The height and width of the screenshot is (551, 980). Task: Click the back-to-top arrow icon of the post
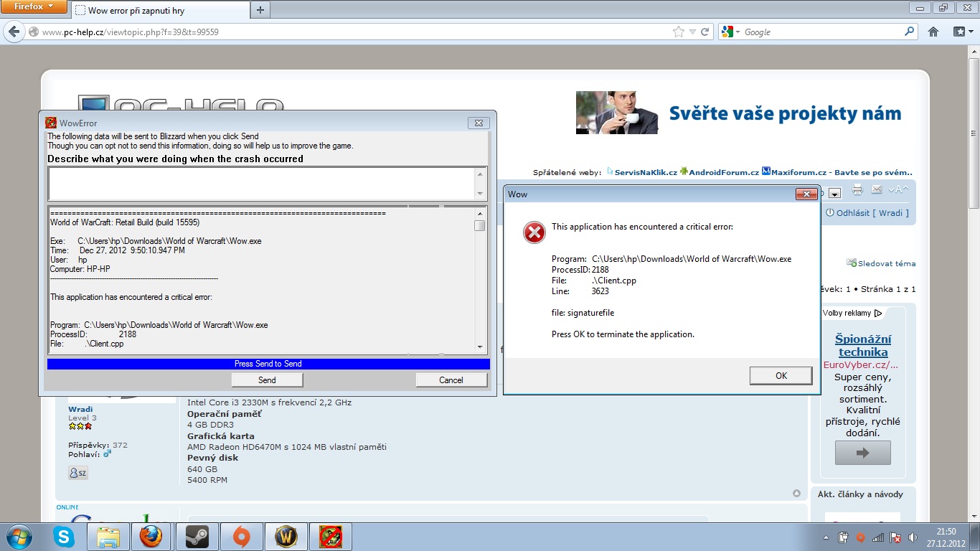coord(796,494)
